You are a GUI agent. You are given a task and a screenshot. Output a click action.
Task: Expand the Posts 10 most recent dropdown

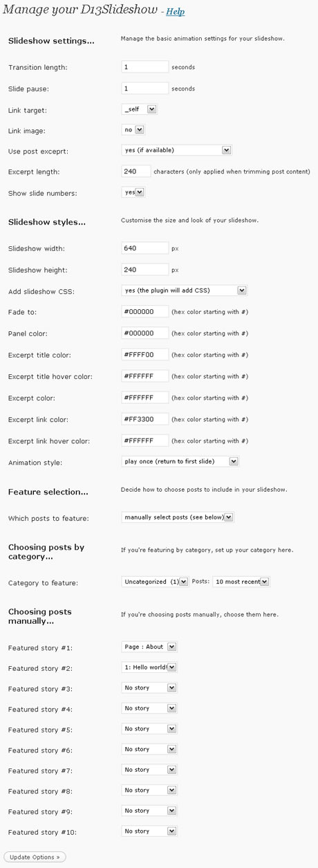[241, 582]
